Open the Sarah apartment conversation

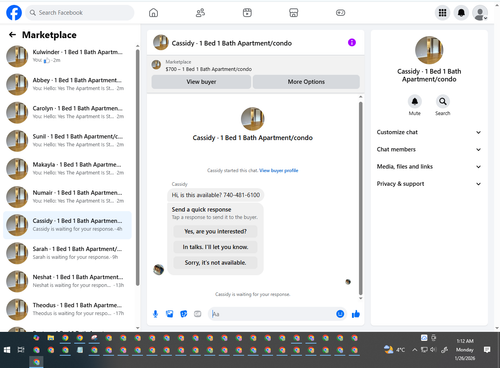click(x=67, y=253)
